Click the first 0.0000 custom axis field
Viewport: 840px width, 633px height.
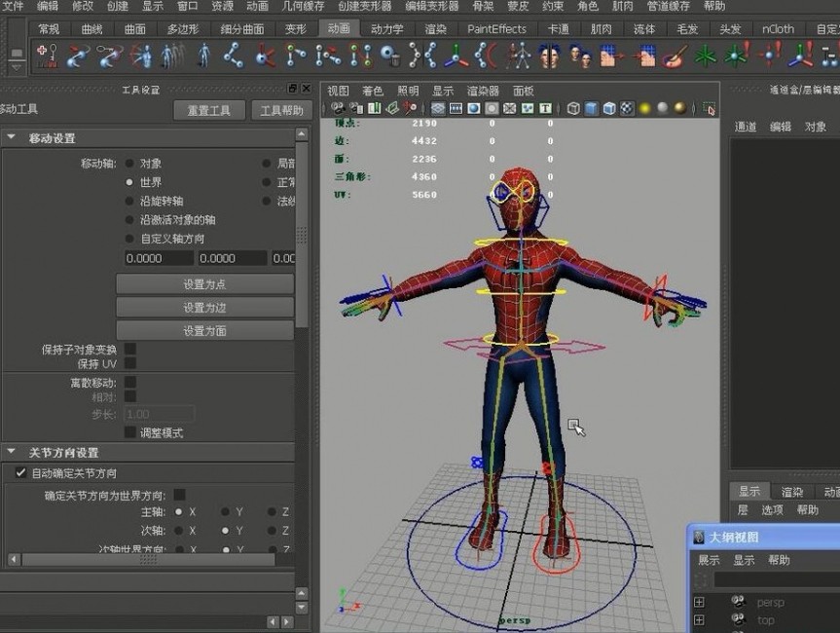159,258
